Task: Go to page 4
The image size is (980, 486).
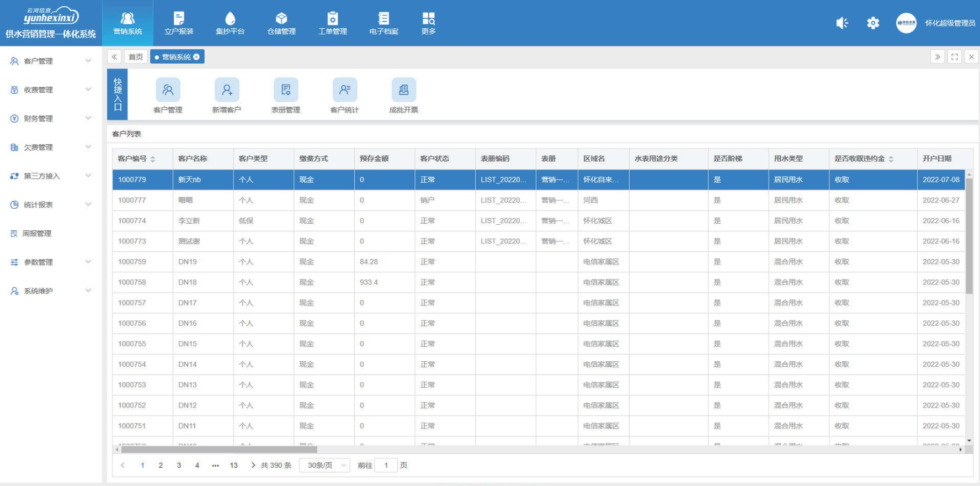Action: click(x=197, y=466)
